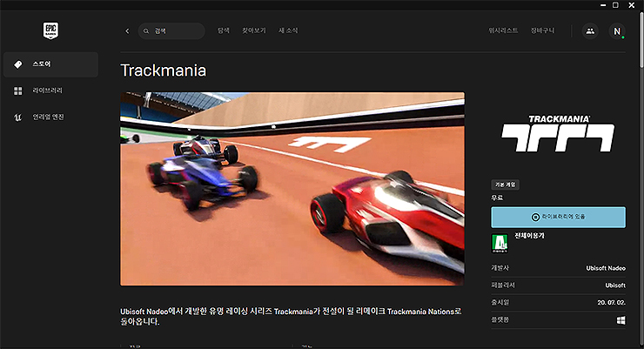Minimize the launcher window
The width and height of the screenshot is (644, 349).
click(x=603, y=5)
